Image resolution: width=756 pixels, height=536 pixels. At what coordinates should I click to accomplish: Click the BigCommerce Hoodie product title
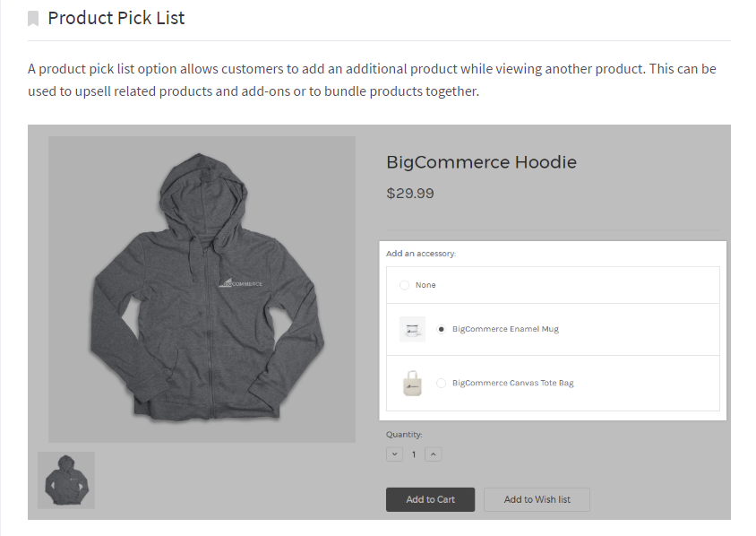click(481, 162)
